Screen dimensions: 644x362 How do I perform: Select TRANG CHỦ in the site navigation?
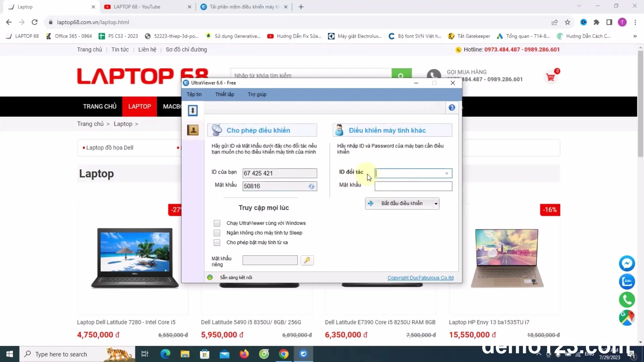tap(100, 107)
